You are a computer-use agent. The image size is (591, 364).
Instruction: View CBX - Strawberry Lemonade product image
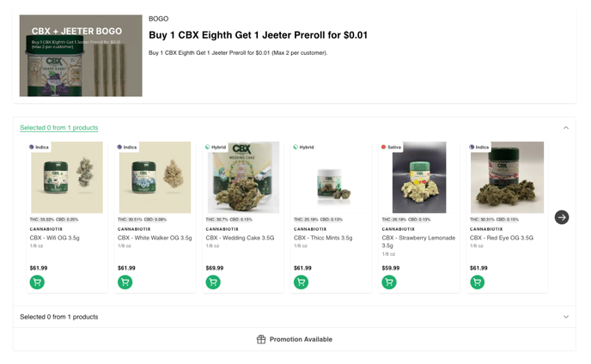tap(419, 178)
